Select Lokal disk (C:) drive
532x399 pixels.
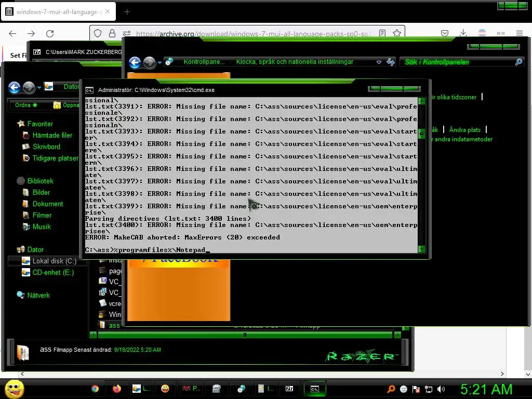tap(54, 261)
